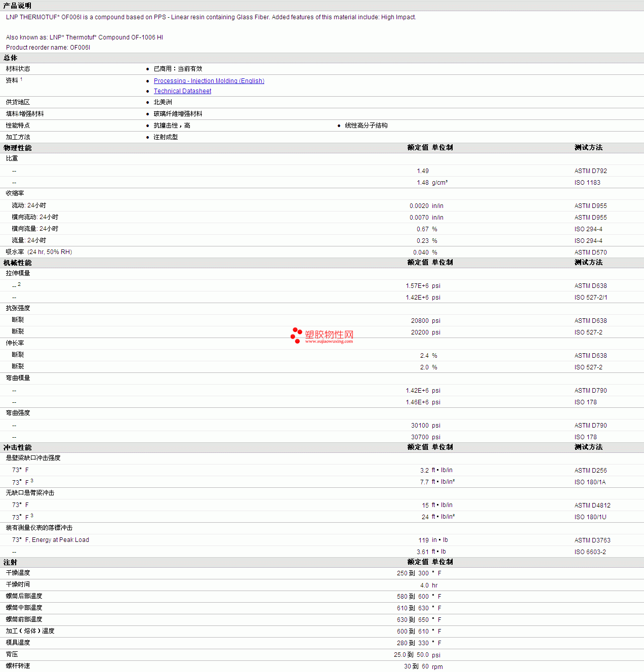Screen dimensions: 644x672
Task: Select the '装有测量仪表的落镖冲击' property label
Action: pyautogui.click(x=39, y=528)
